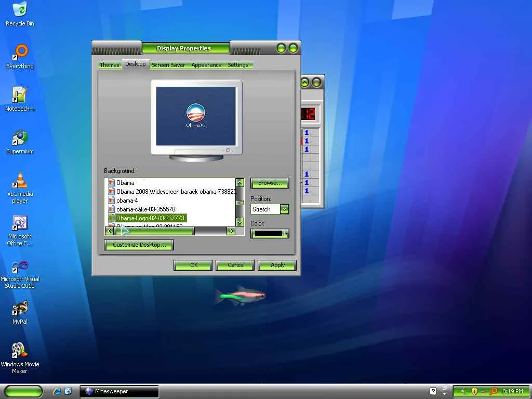Select the Microsoft Visual Studio 2010 icon
Image resolution: width=532 pixels, height=399 pixels.
pyautogui.click(x=20, y=274)
